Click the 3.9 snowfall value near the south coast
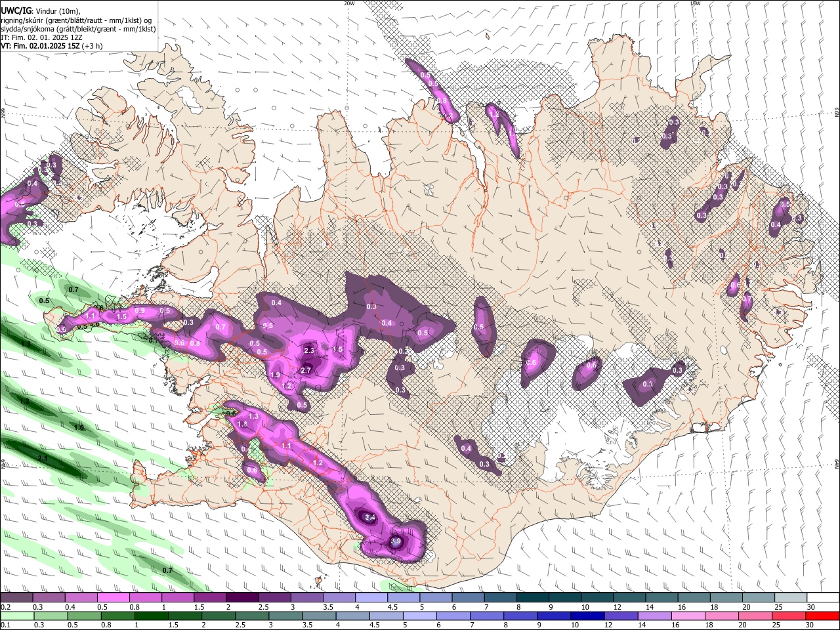Viewport: 840px width, 630px height. pyautogui.click(x=395, y=541)
